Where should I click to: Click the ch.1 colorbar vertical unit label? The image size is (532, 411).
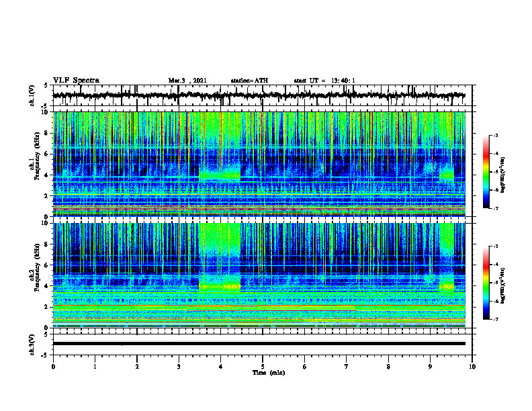[x=503, y=175]
